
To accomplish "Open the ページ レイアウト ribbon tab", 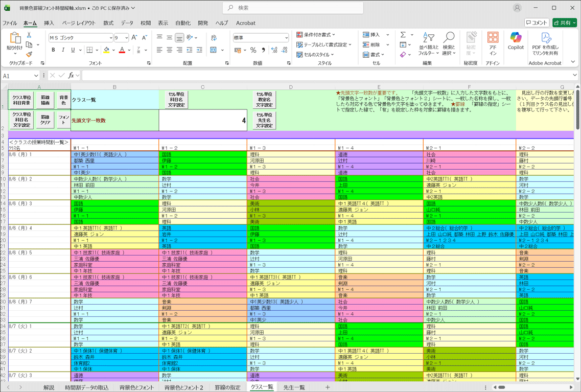I will tap(79, 23).
